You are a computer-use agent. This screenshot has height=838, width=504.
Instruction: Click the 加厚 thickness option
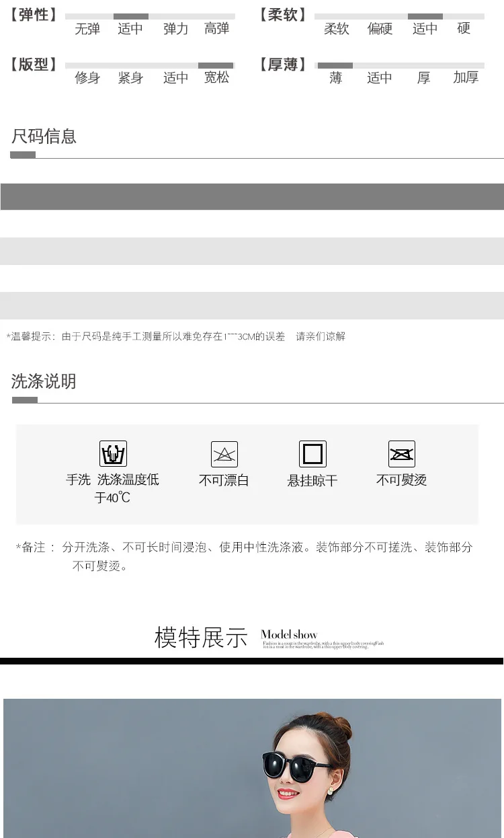(466, 78)
